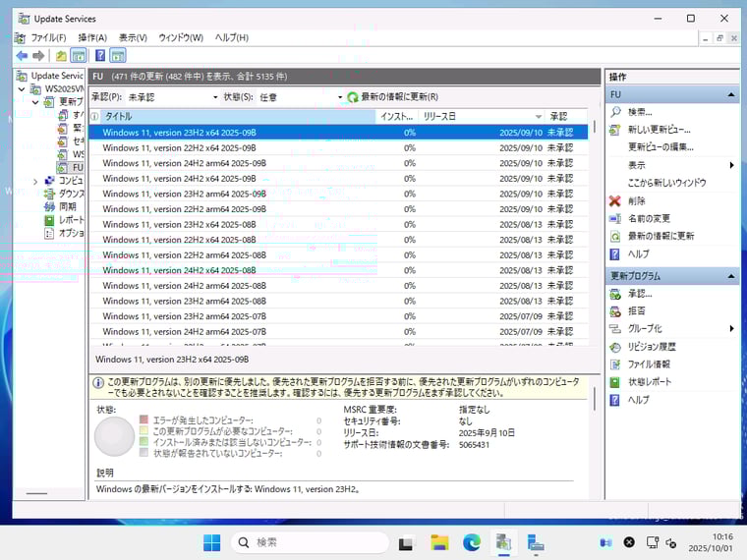
Task: Expand the コンピューター tree node
Action: pos(36,181)
